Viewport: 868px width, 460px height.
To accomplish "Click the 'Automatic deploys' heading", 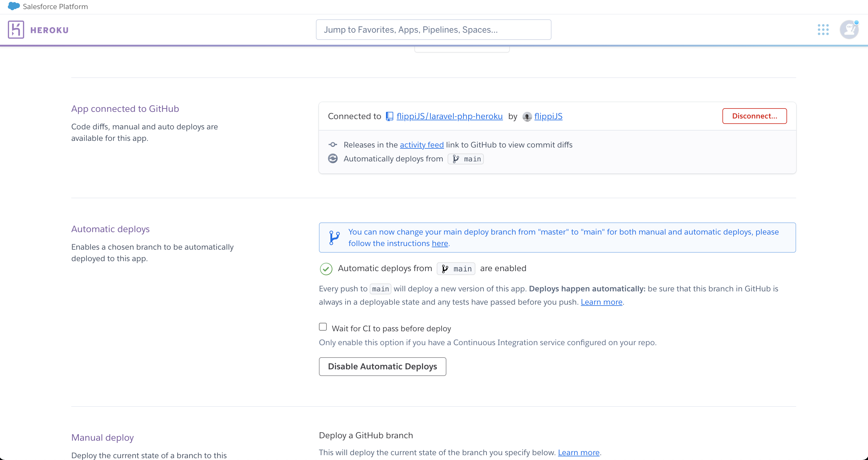I will [111, 229].
